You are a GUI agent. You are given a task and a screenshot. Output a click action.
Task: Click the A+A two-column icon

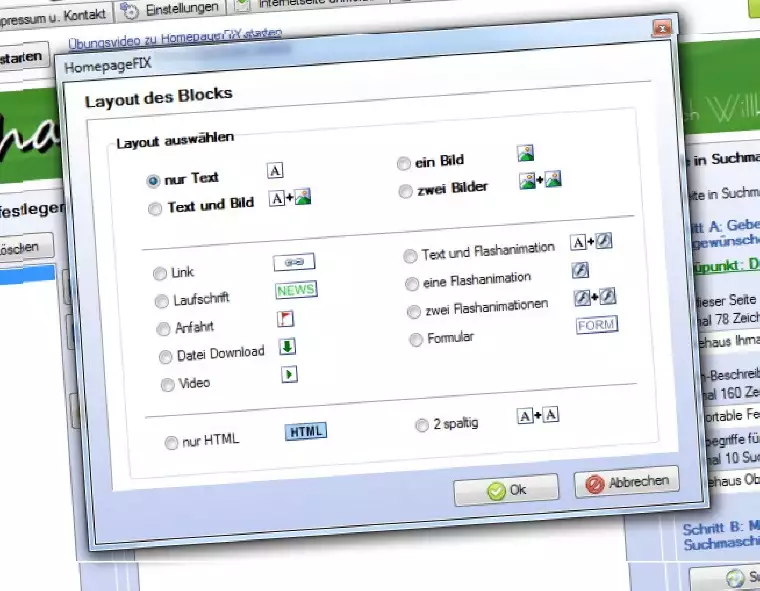click(x=538, y=415)
